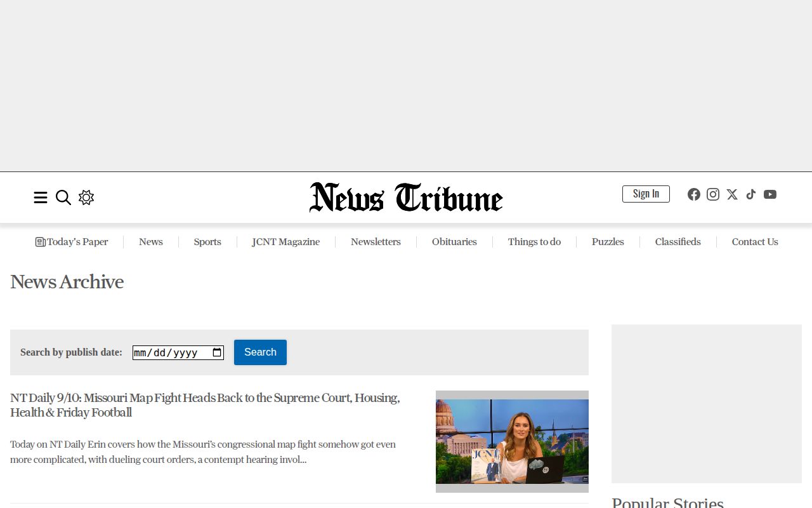Image resolution: width=812 pixels, height=508 pixels.
Task: Focus the publish date input field
Action: (178, 352)
